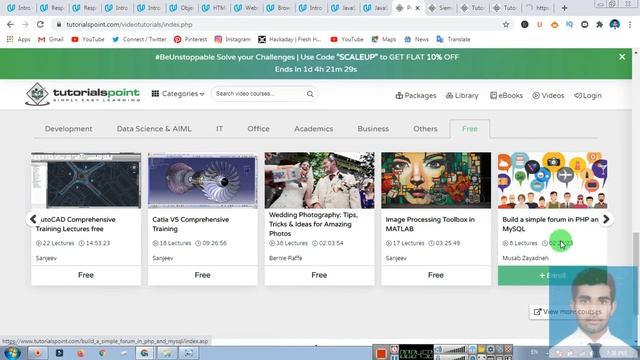The height and width of the screenshot is (360, 640).
Task: Expand the Categories dropdown
Action: pos(178,94)
